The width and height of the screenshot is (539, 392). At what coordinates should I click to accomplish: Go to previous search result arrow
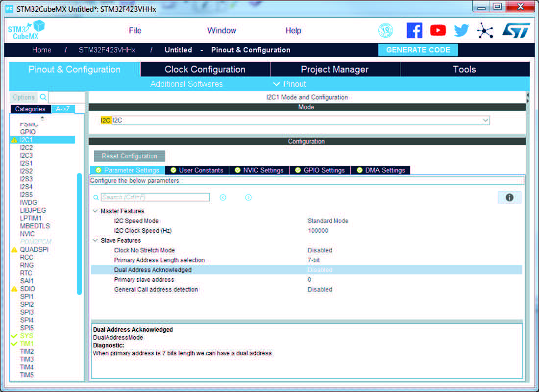pos(223,197)
